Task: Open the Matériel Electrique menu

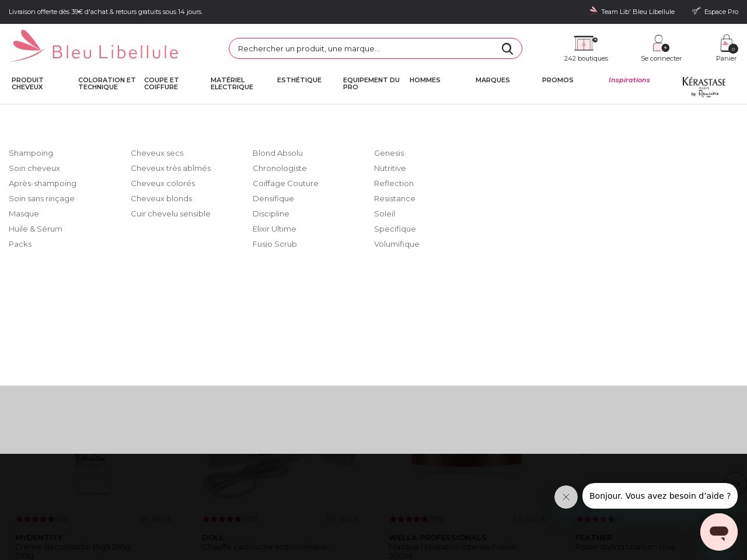Action: click(232, 83)
